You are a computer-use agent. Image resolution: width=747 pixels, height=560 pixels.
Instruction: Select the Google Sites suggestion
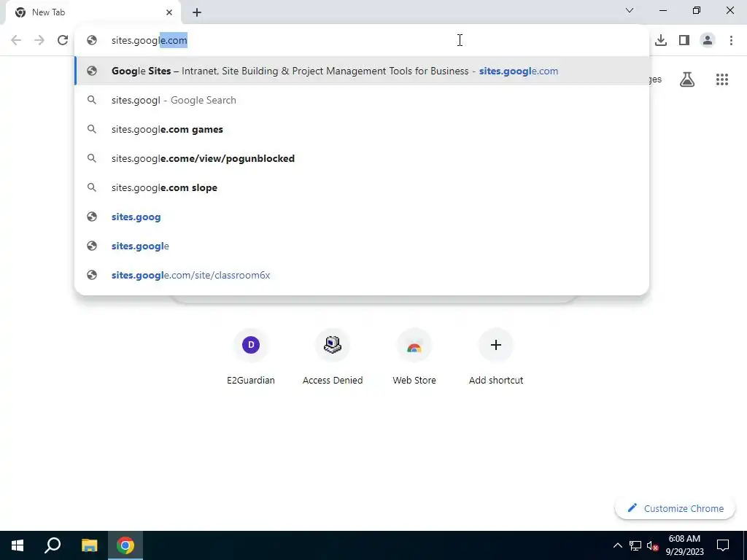click(x=362, y=71)
